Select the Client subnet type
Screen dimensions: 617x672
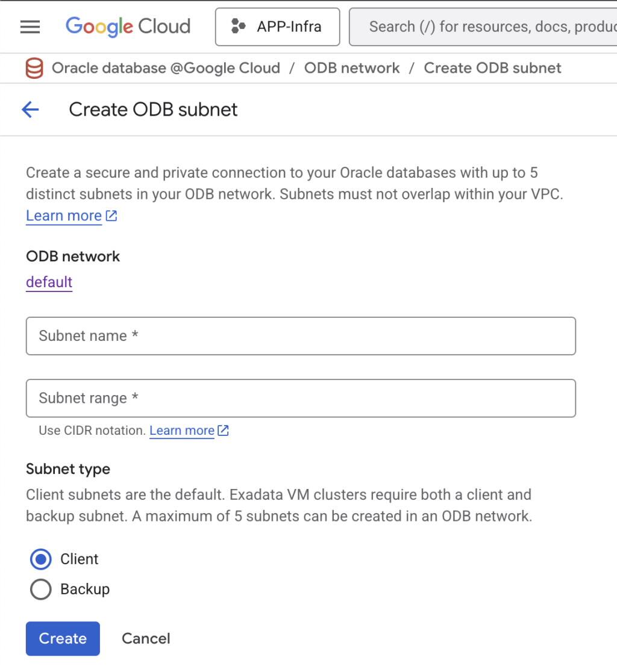click(x=40, y=559)
